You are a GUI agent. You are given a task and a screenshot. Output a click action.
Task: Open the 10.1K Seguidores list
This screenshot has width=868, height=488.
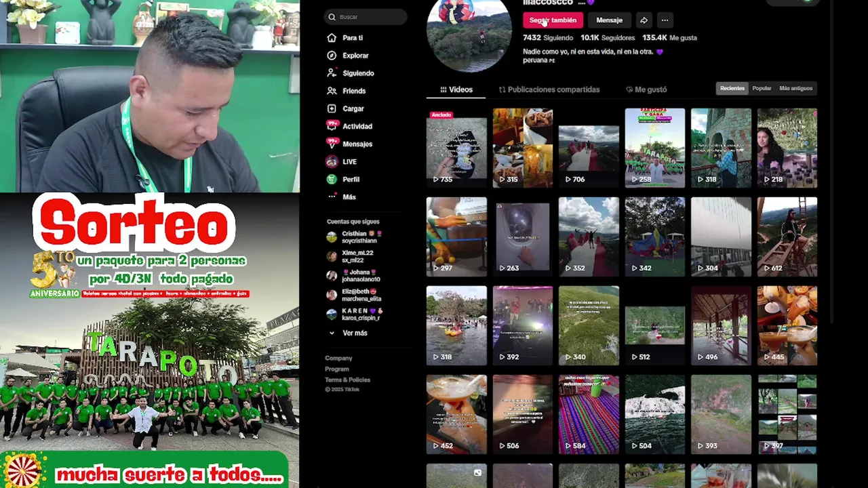[608, 38]
